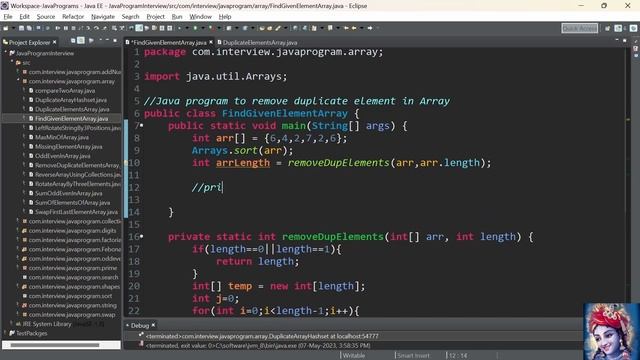Maximize the Project Explorer view

coord(115,40)
